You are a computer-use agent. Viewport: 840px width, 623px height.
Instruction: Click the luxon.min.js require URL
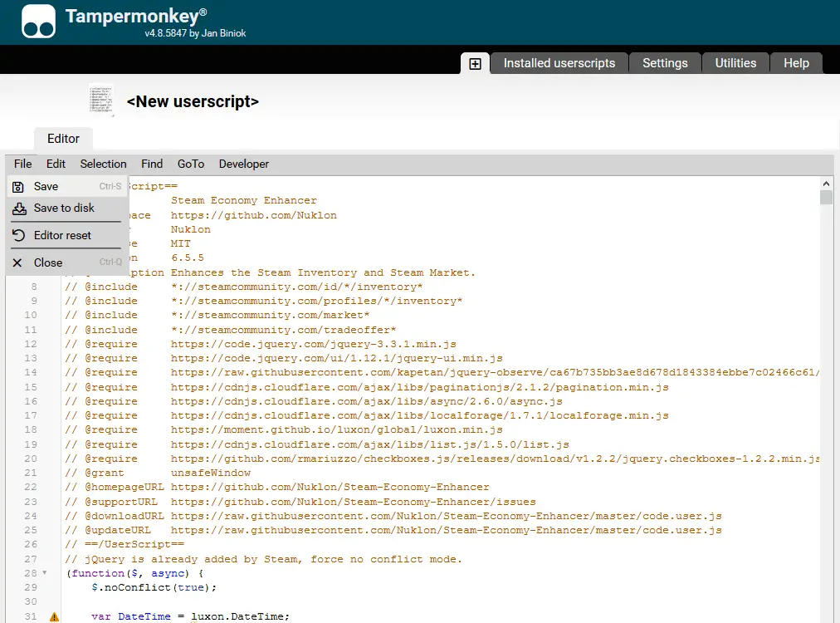[x=336, y=430]
